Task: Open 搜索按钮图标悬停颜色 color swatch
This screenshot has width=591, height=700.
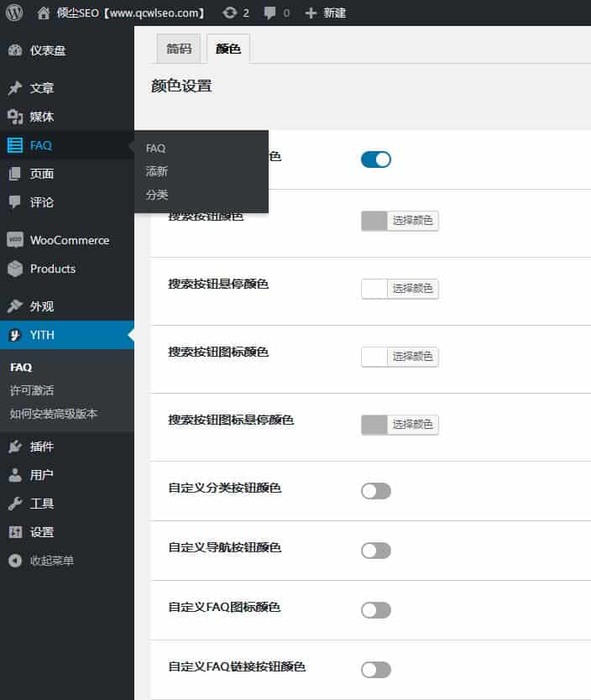Action: [x=374, y=425]
